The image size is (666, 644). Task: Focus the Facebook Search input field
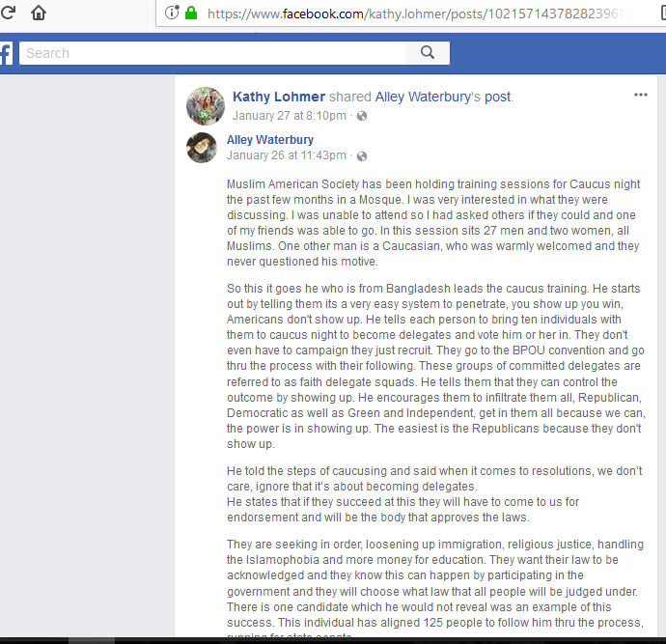pos(212,53)
